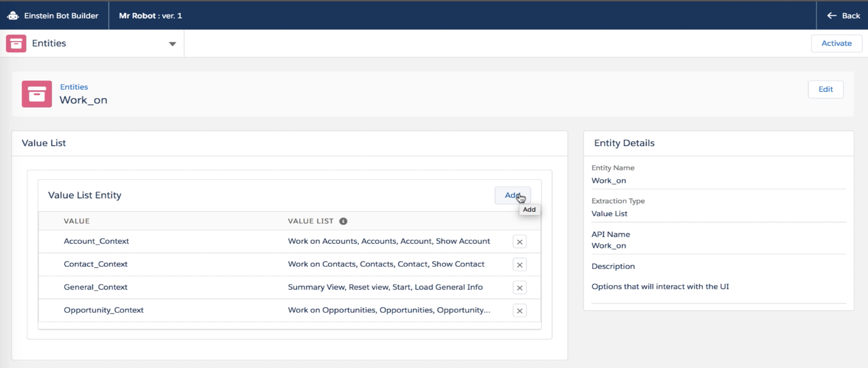The image size is (868, 368).
Task: Add a new value list entity
Action: (513, 195)
